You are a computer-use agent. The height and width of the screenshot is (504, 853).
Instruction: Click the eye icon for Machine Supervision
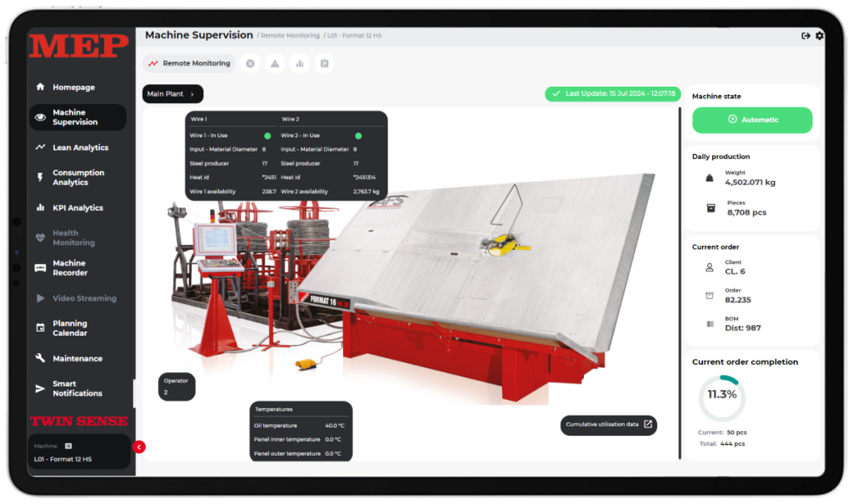40,117
